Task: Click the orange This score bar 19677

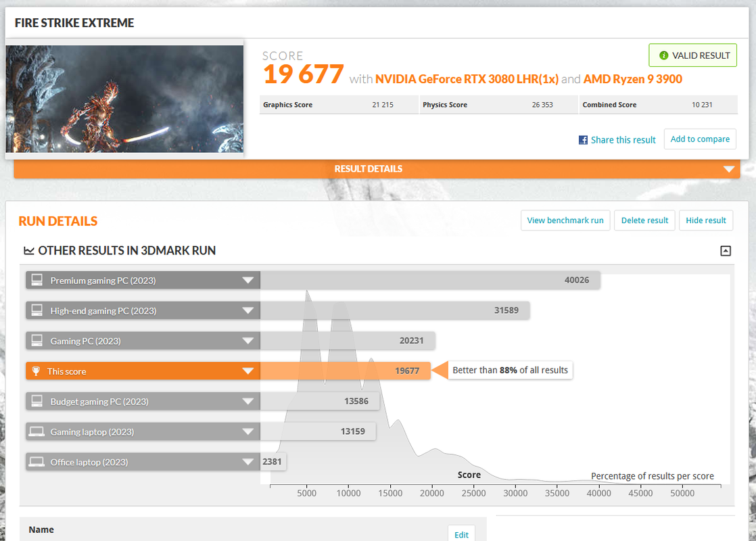Action: 346,371
